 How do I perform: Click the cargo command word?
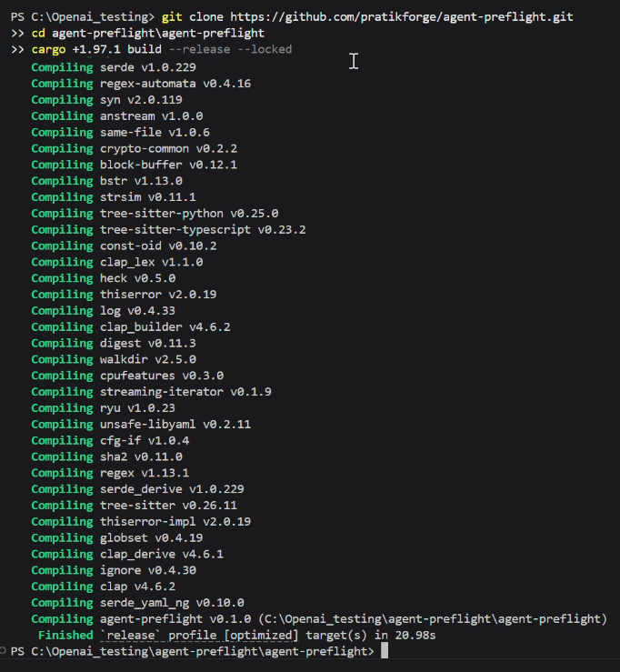[x=48, y=50]
